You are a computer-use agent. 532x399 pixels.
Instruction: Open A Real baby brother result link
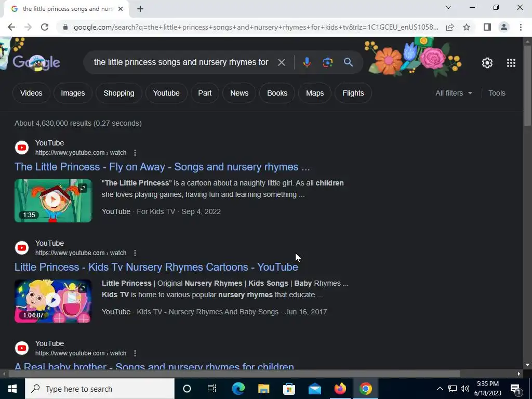[154, 366]
